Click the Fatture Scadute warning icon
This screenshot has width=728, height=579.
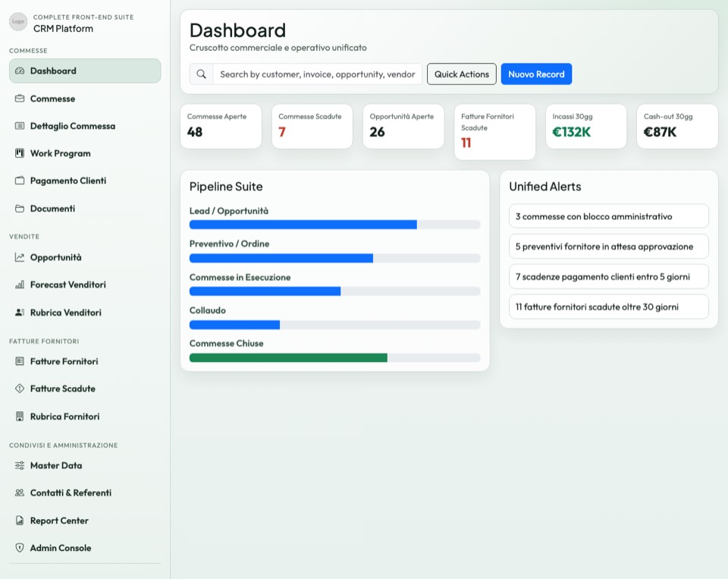(x=20, y=389)
